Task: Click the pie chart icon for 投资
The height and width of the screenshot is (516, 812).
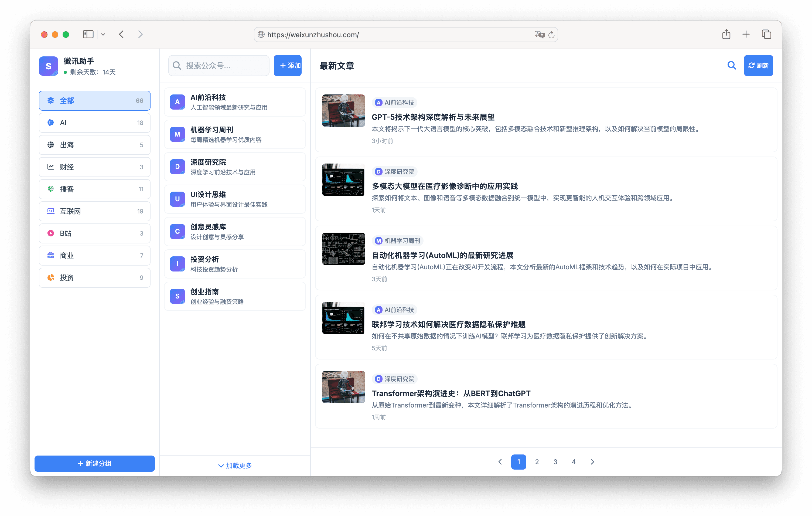Action: pos(51,277)
